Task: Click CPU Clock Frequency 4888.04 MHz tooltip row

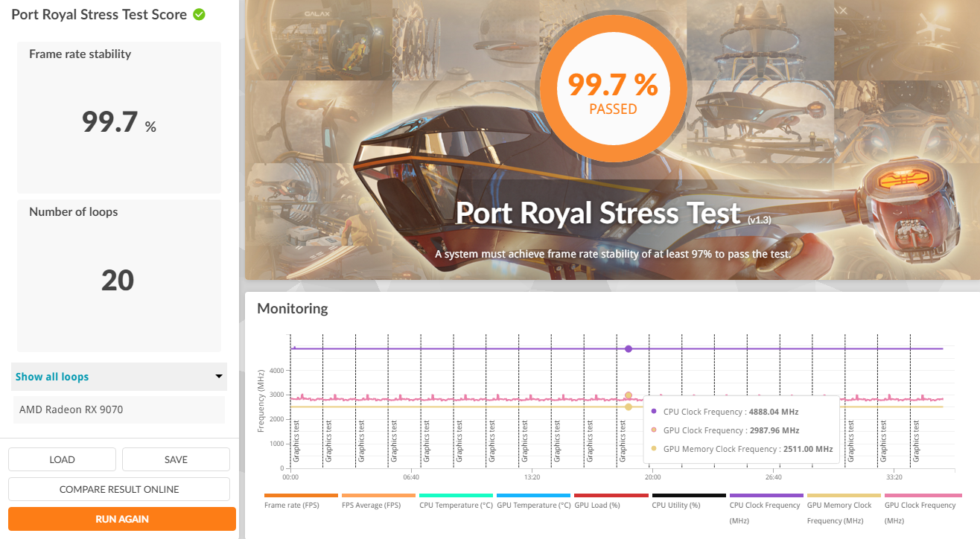Action: pyautogui.click(x=725, y=412)
